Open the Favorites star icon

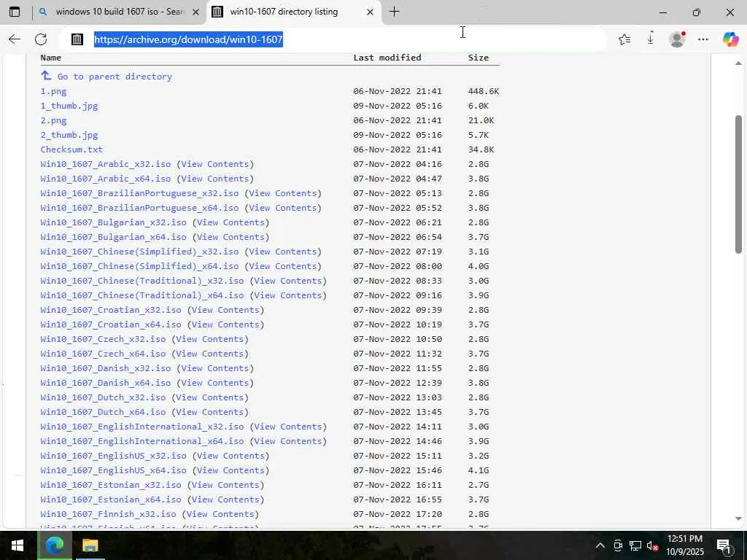(x=624, y=39)
